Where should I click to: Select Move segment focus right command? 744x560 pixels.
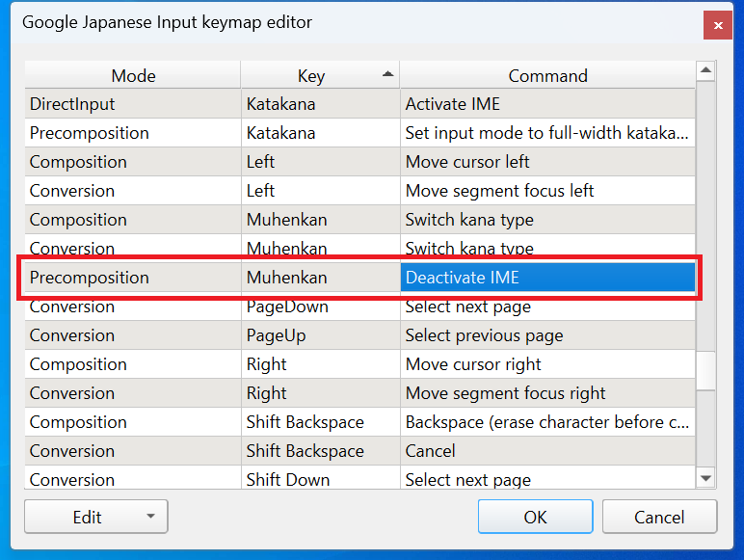click(547, 393)
